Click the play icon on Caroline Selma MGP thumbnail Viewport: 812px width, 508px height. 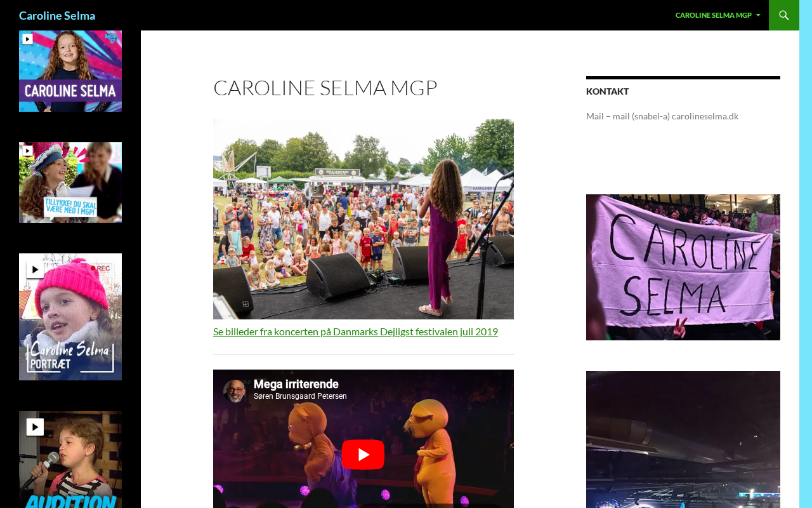[x=27, y=39]
